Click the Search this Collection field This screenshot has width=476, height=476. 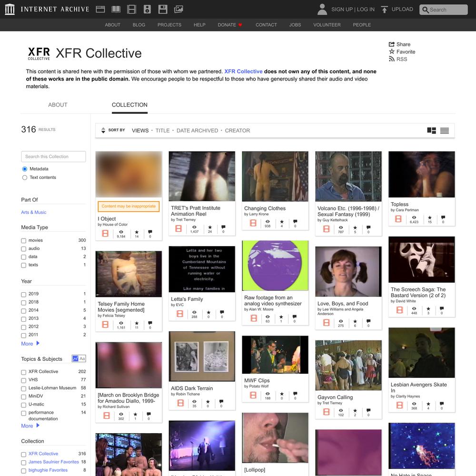pyautogui.click(x=53, y=157)
